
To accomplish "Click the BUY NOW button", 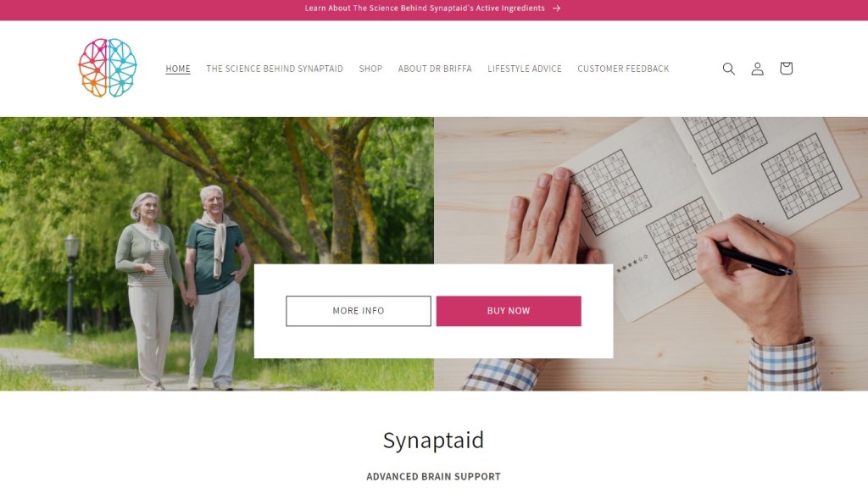I will pyautogui.click(x=509, y=311).
